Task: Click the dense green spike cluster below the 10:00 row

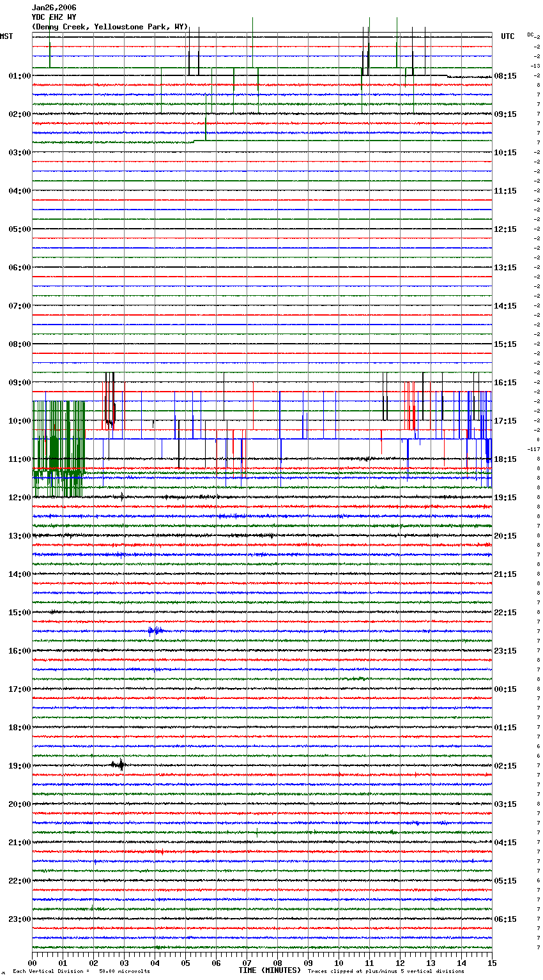Action: (59, 449)
